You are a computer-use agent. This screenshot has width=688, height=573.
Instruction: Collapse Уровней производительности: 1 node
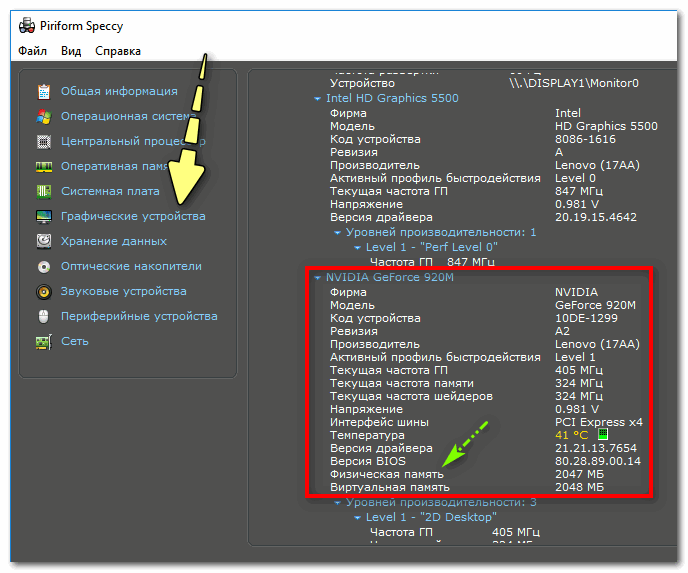(337, 233)
